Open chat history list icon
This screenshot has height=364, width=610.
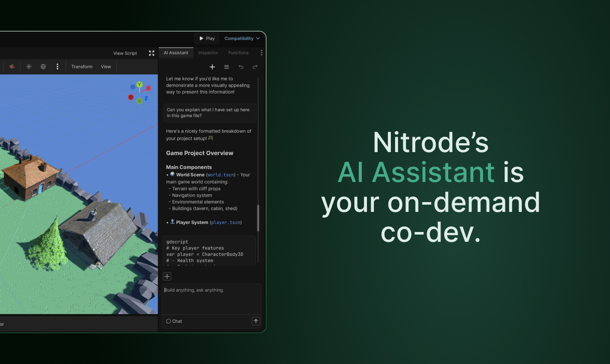[x=227, y=67]
